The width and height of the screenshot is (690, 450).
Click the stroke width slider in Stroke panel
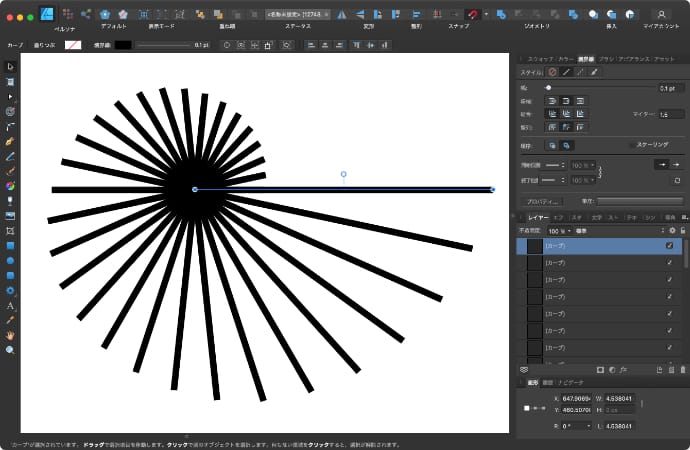click(600, 88)
